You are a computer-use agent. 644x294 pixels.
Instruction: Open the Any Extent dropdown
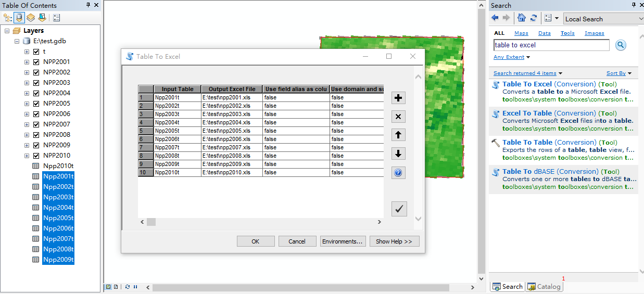tap(511, 57)
